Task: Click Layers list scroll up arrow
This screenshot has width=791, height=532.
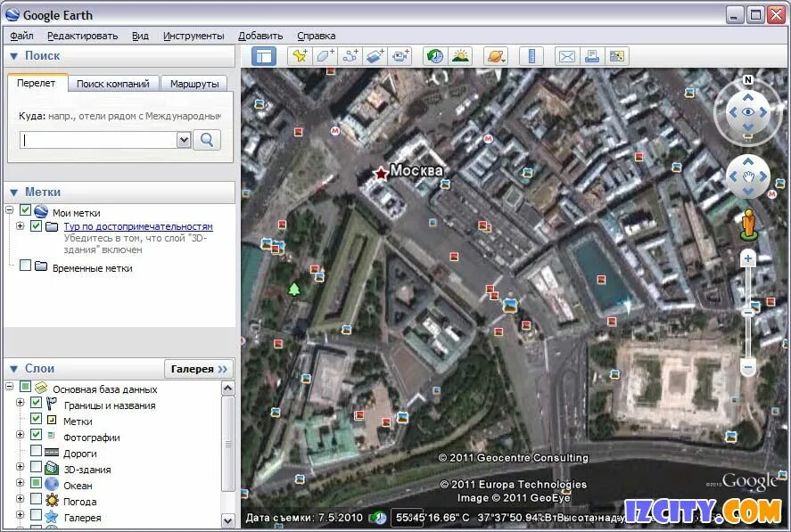Action: pos(228,389)
